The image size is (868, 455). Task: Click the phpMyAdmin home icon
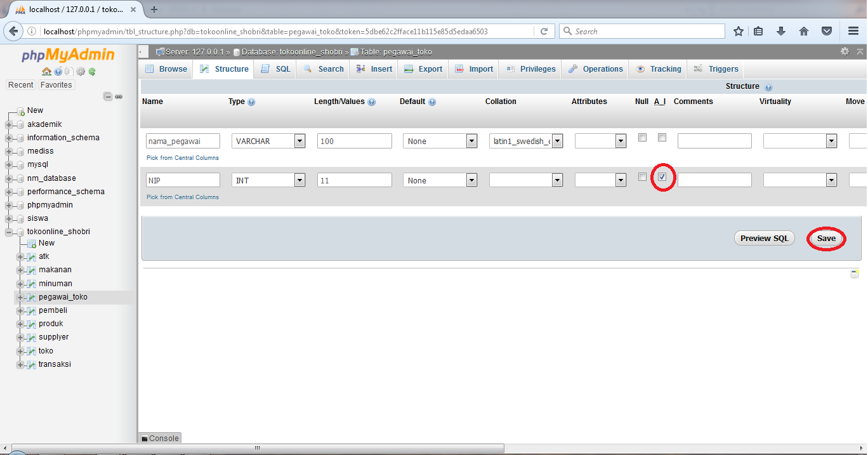pyautogui.click(x=46, y=71)
